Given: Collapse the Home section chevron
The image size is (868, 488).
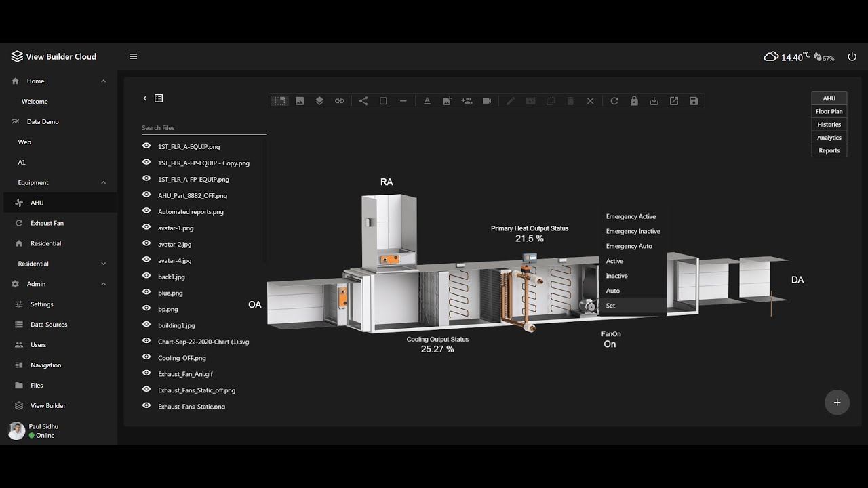Looking at the screenshot, I should tap(104, 81).
